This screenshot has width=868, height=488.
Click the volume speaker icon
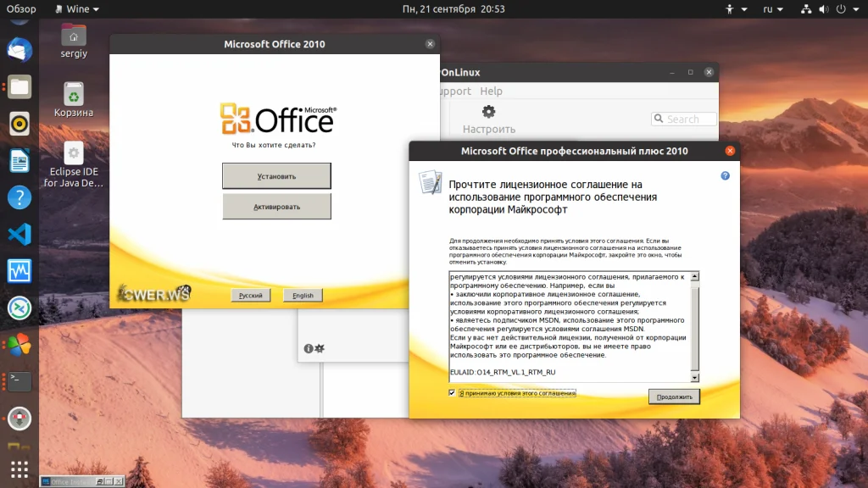coord(824,8)
